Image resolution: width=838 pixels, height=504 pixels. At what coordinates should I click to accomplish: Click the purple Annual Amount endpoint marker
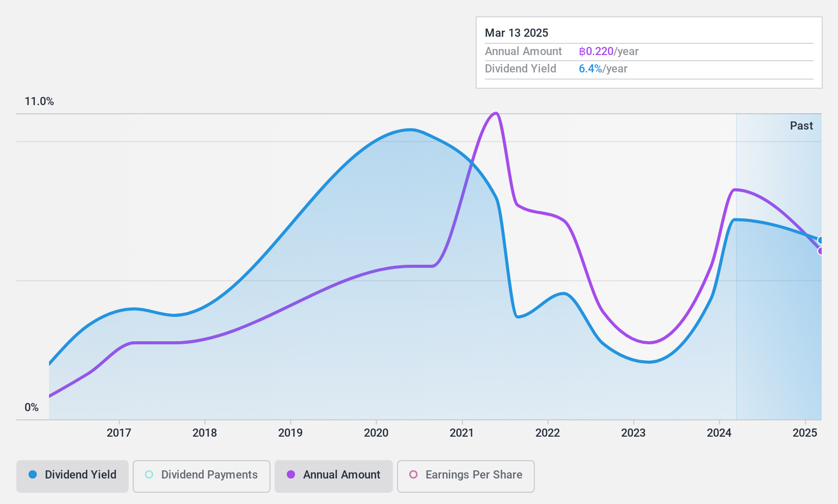point(821,251)
